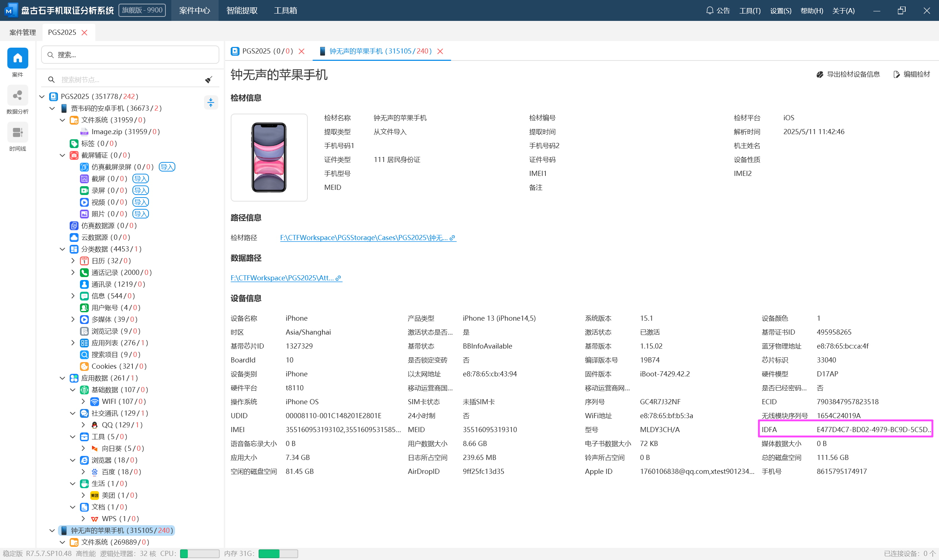
Task: Click the 导出检材设备信息 icon button
Action: (848, 74)
